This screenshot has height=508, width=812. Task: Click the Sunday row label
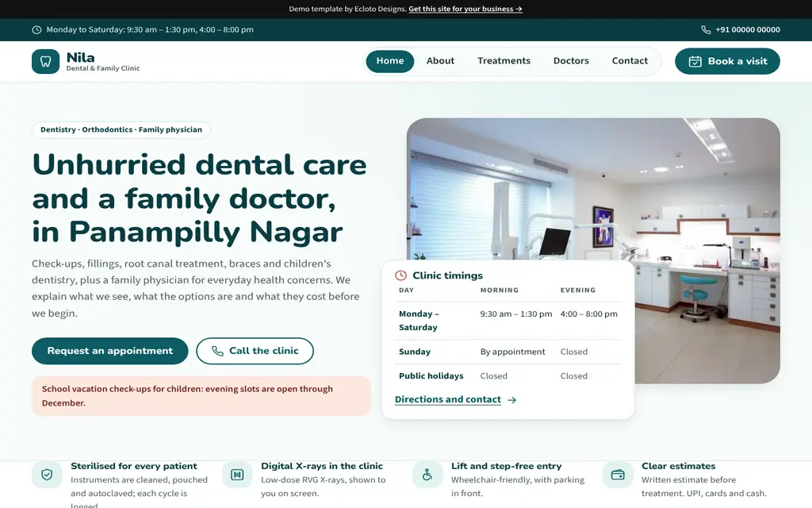point(414,352)
